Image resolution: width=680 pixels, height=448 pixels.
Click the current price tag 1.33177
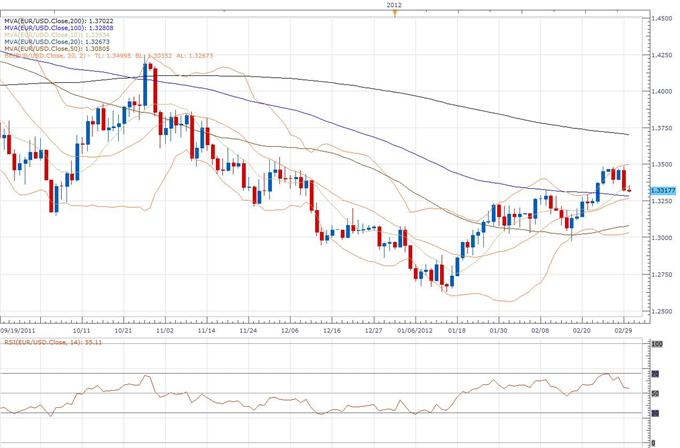coord(664,190)
